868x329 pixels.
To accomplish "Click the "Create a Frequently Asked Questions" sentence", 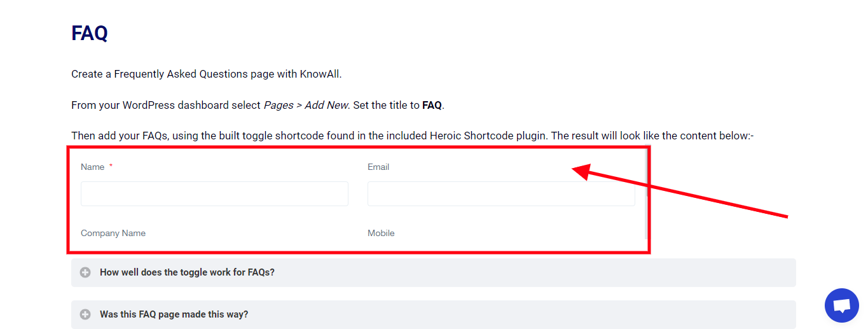I will [172, 74].
